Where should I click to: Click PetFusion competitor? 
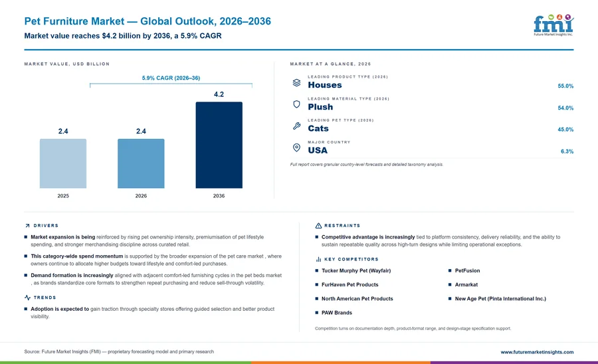click(467, 270)
